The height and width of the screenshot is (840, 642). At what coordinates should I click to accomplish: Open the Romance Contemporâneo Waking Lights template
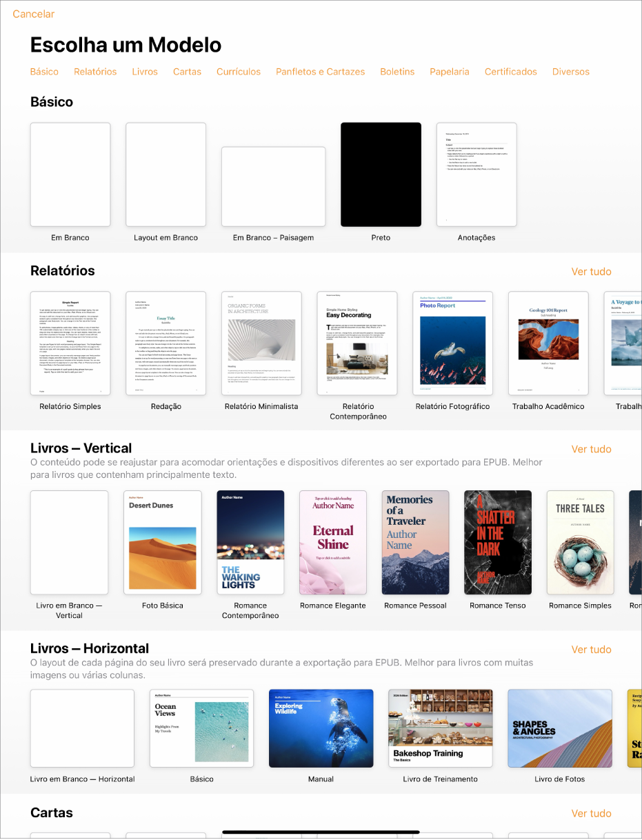pyautogui.click(x=250, y=542)
